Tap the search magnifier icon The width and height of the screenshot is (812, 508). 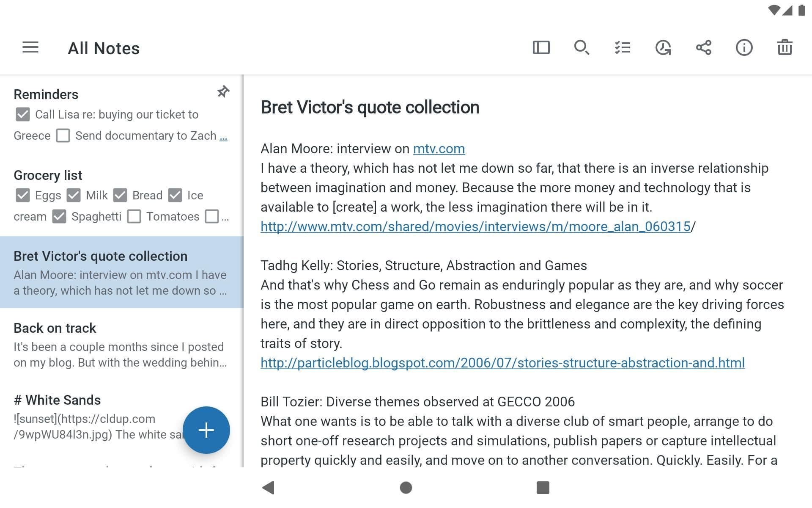tap(582, 47)
